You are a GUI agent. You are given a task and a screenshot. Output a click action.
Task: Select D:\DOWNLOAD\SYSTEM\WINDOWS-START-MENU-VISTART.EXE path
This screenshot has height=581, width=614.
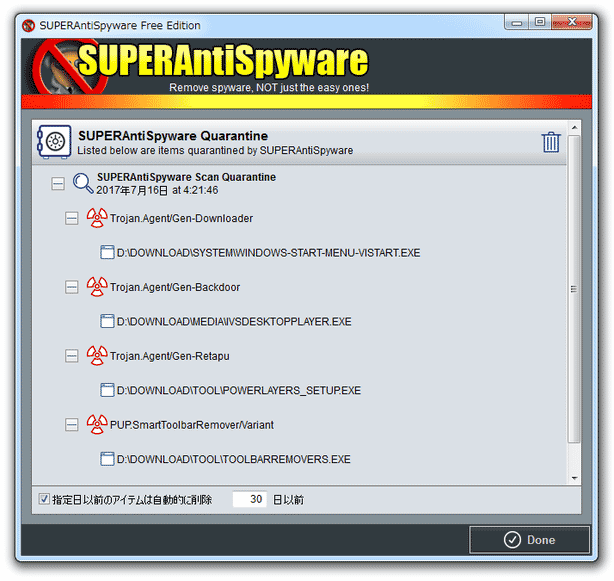point(268,253)
